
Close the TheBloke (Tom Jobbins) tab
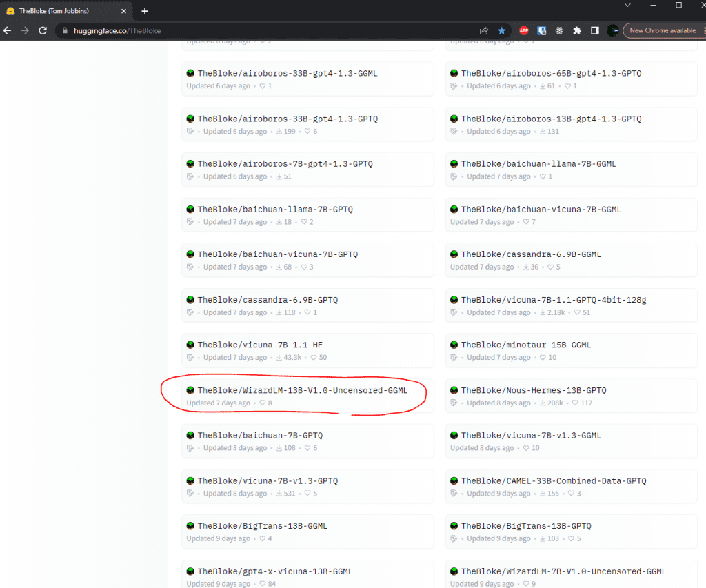pos(124,11)
